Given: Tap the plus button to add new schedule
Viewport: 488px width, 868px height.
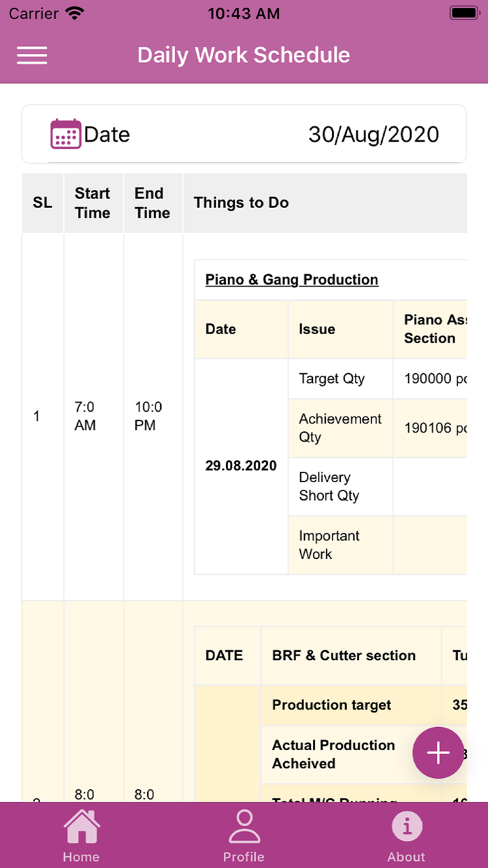Looking at the screenshot, I should [438, 753].
